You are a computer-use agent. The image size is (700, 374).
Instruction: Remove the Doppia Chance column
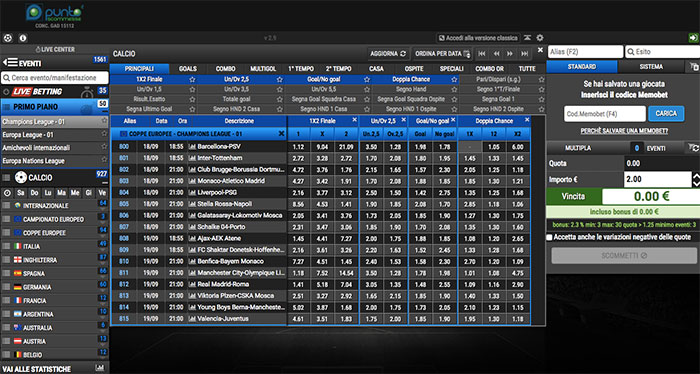click(527, 120)
